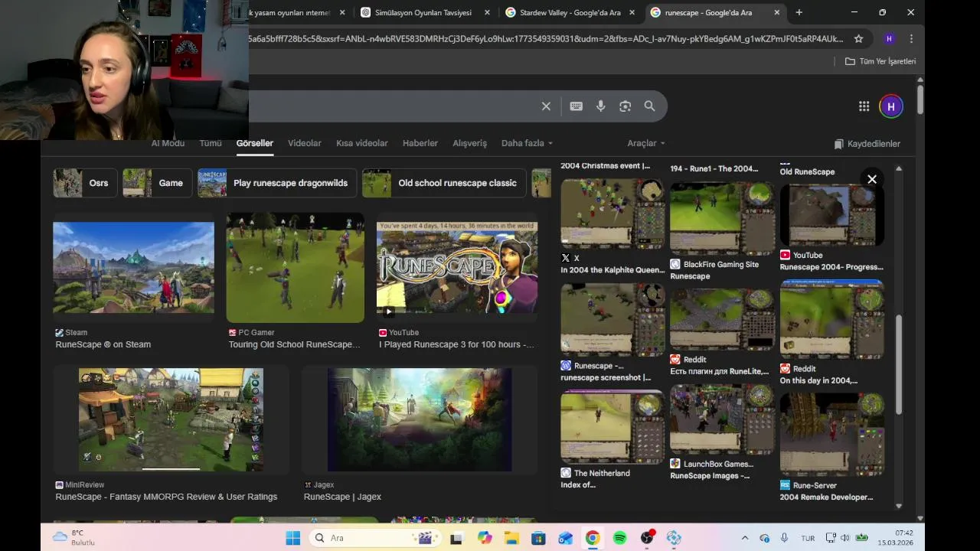Open OBS Studio from the taskbar
The height and width of the screenshot is (551, 980).
click(647, 538)
